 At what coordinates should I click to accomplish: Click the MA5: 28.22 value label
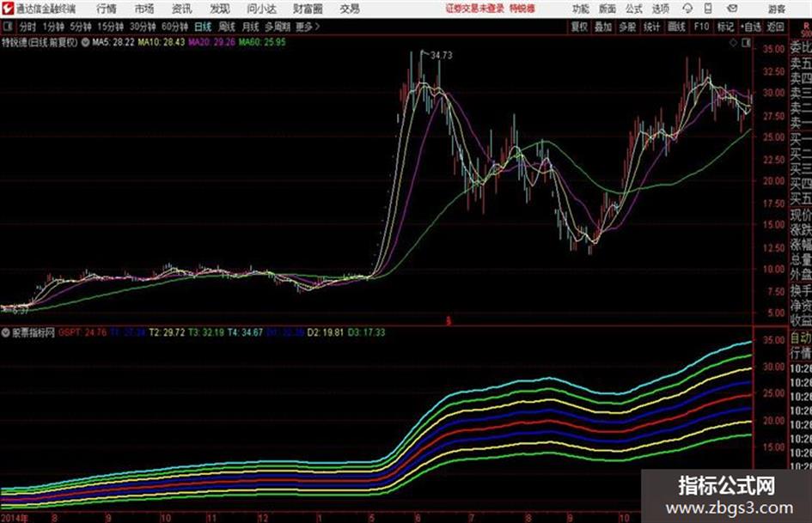coord(113,42)
